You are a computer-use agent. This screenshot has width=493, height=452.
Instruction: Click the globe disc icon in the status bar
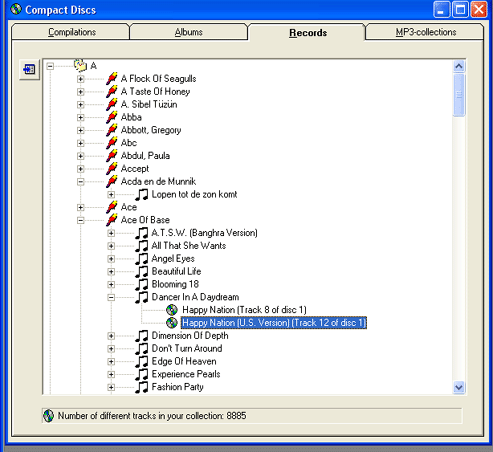tap(48, 416)
